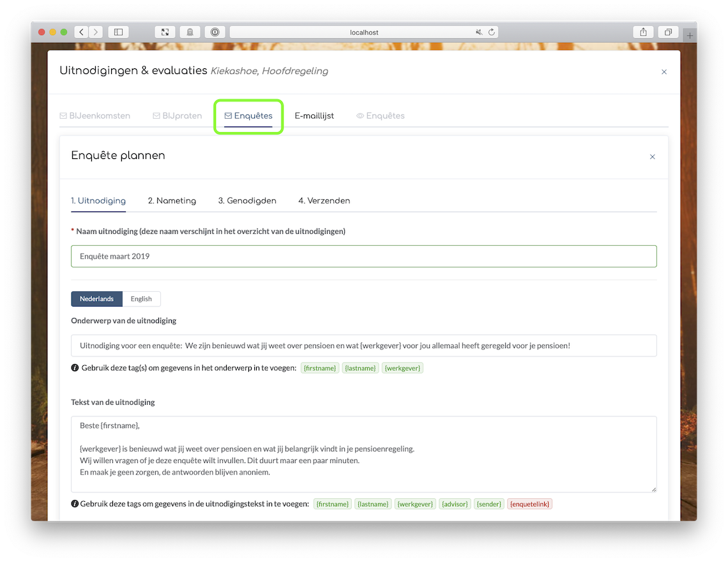This screenshot has height=562, width=728.
Task: Click the 'Onderwerp van de uitnodiging' label
Action: 123,321
